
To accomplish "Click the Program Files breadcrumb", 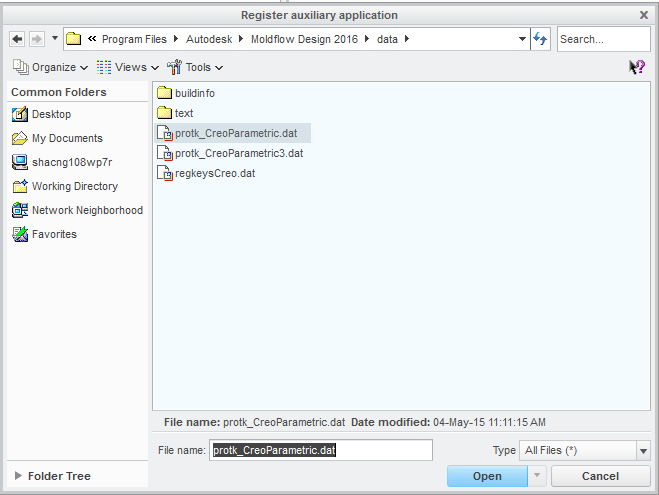I will click(134, 39).
